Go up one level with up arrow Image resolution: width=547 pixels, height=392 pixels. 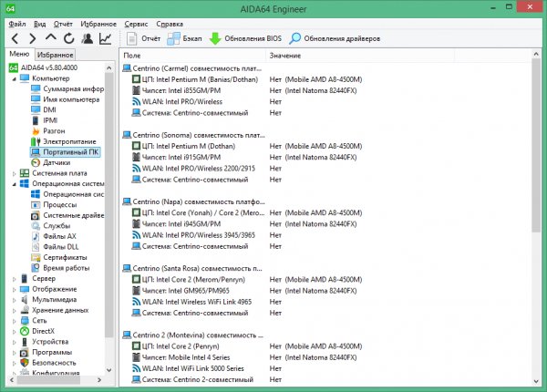click(51, 37)
